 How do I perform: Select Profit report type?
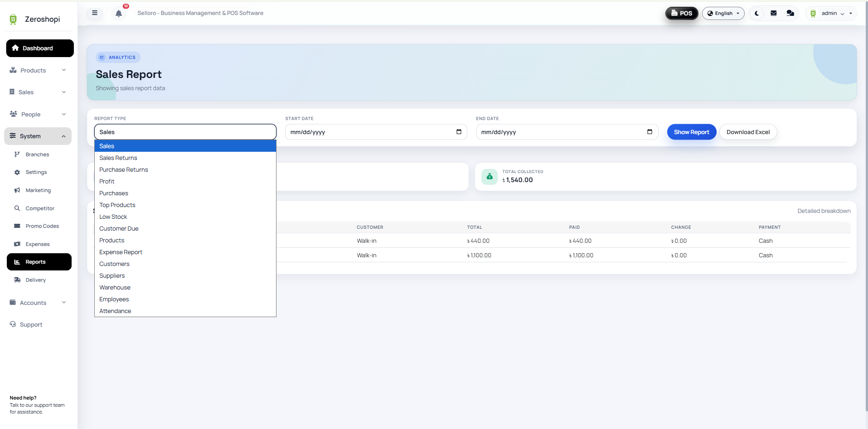[x=185, y=181]
